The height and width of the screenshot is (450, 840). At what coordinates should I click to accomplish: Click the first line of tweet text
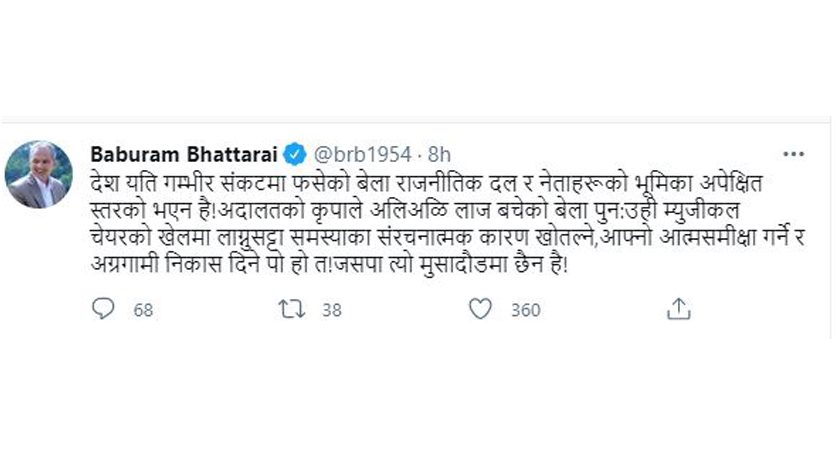coord(400,184)
